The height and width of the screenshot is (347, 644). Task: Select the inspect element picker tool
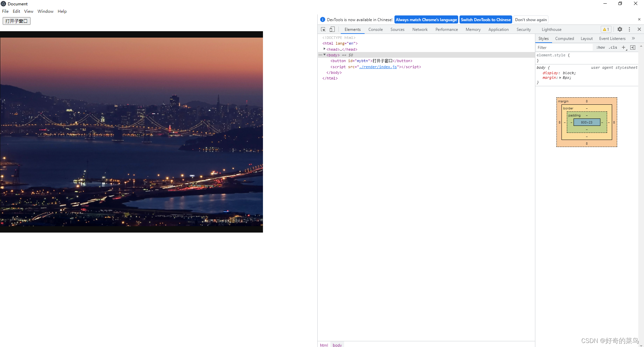(323, 29)
